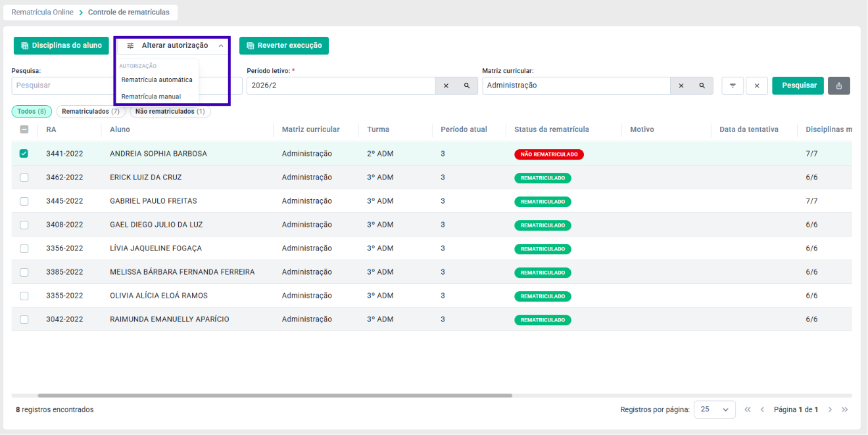Check the Erick Luiz da Cruz row

coord(24,177)
